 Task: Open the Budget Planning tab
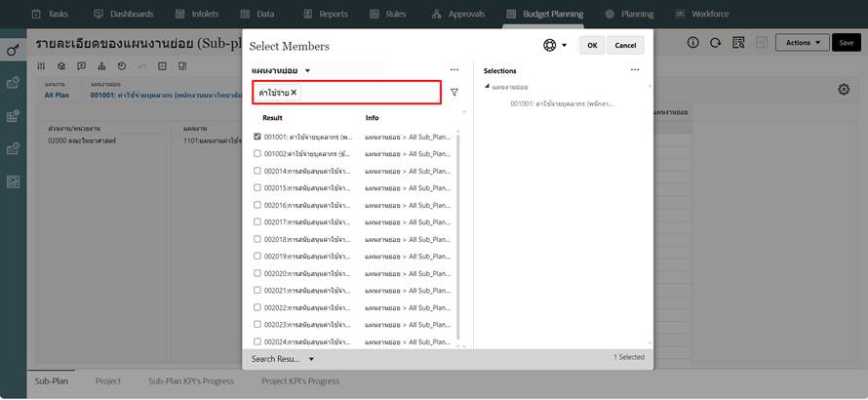point(545,14)
